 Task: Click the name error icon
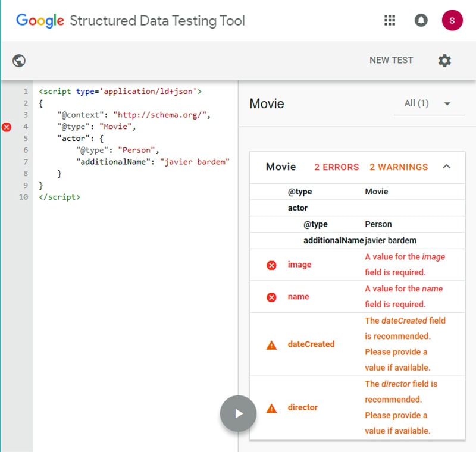pos(271,297)
